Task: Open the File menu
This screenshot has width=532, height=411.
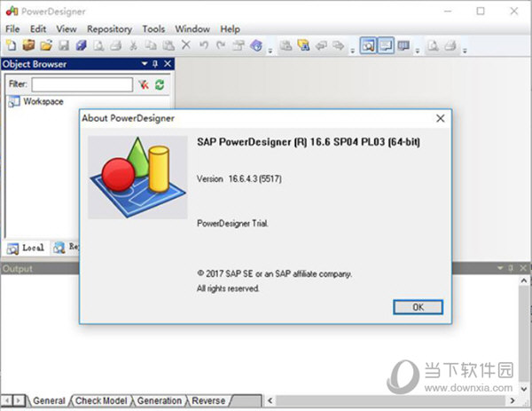Action: coord(12,28)
